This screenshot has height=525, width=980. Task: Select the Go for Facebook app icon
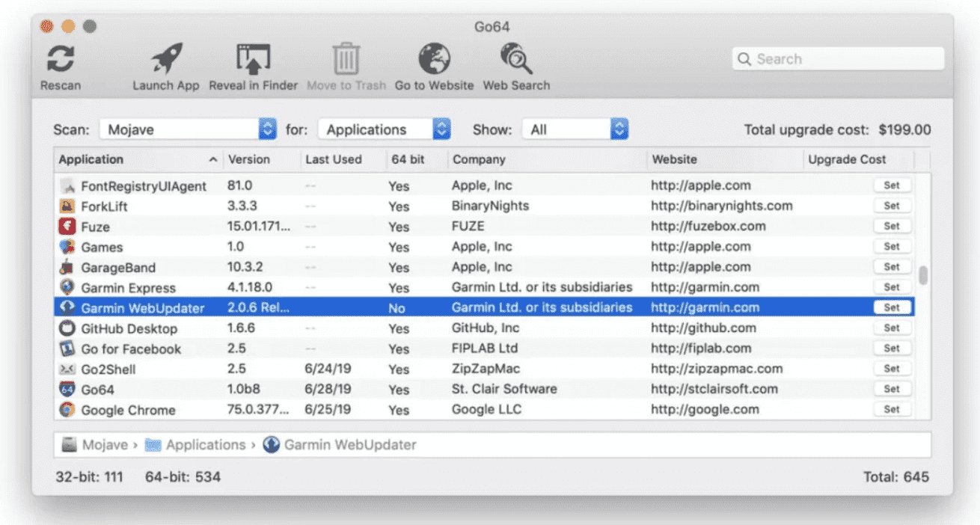67,349
